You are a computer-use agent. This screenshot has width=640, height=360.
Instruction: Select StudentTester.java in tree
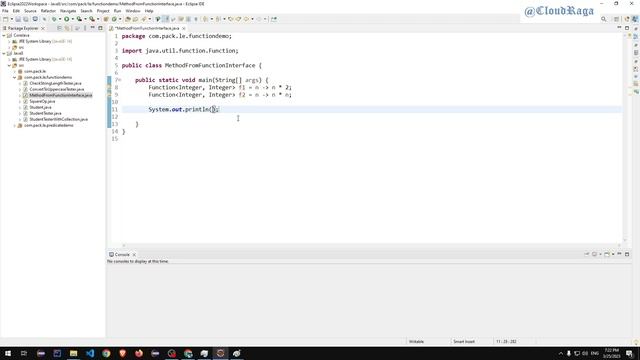45,113
